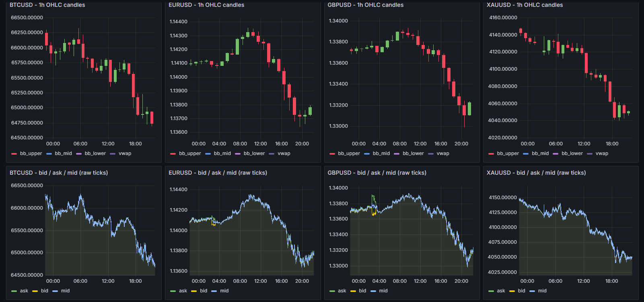Viewport: 644px width, 302px height.
Task: Toggle bb_mid label in BTCUSD OHLC legend
Action: [63, 153]
